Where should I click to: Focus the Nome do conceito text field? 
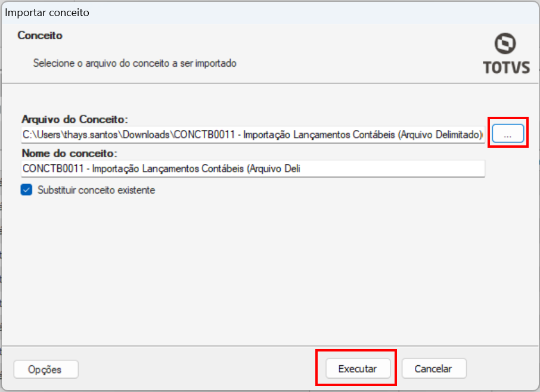point(253,169)
